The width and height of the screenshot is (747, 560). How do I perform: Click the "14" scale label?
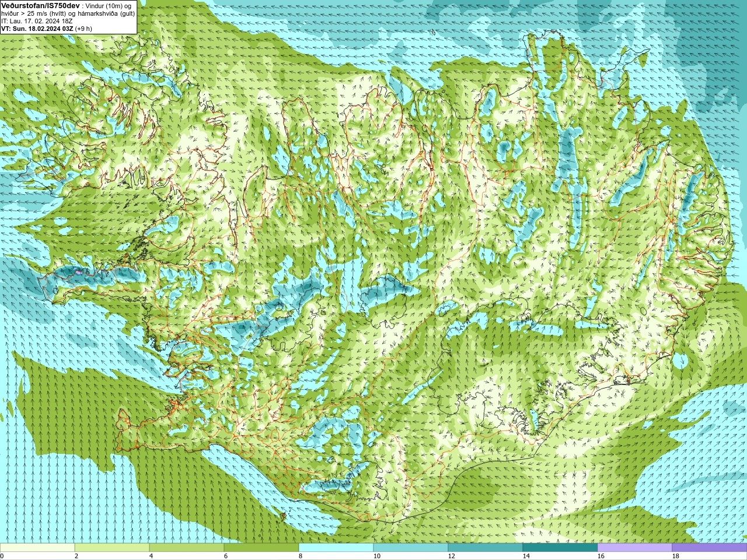526,556
